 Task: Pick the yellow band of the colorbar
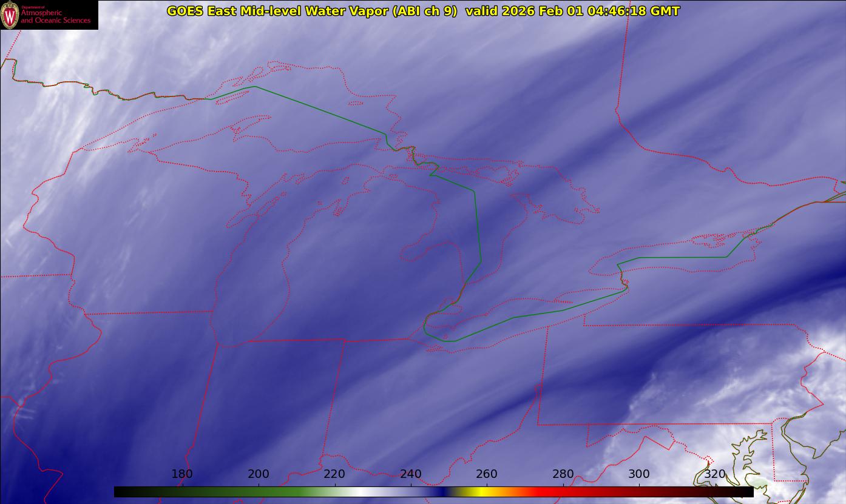479,492
